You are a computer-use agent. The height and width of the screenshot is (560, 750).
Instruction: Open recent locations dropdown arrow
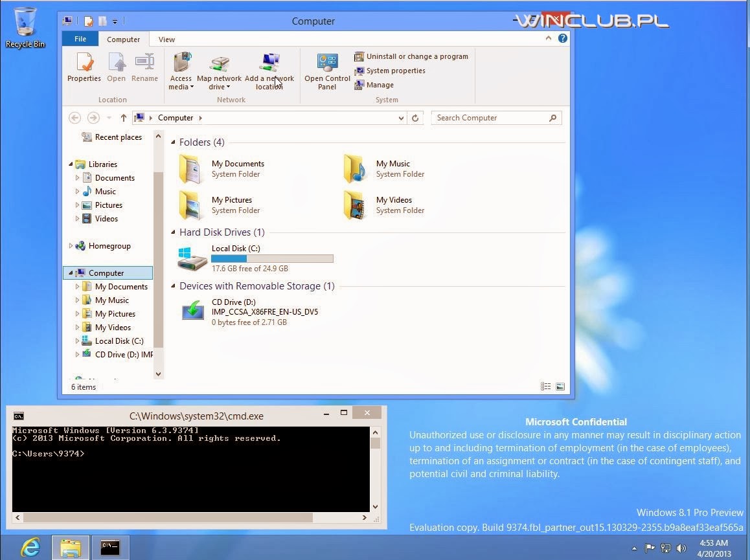click(109, 118)
